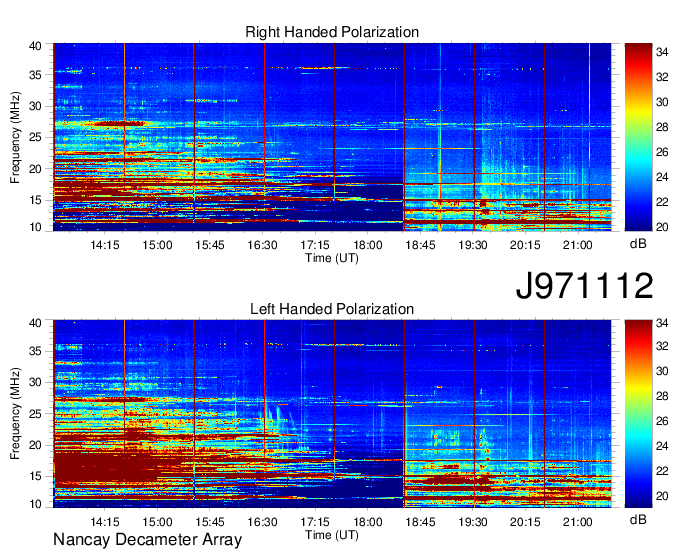Image resolution: width=680 pixels, height=552 pixels.
Task: Click the 34 dB value on lower colorbar
Action: [662, 323]
